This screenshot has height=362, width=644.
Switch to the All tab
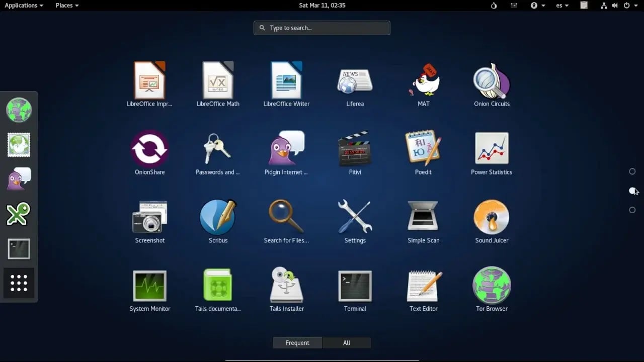[347, 343]
